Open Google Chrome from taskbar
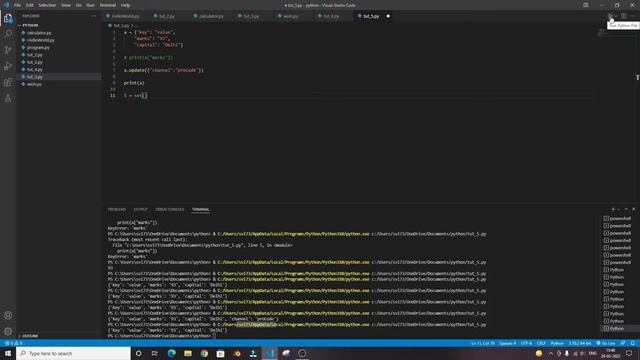The image size is (640, 360). click(x=204, y=353)
